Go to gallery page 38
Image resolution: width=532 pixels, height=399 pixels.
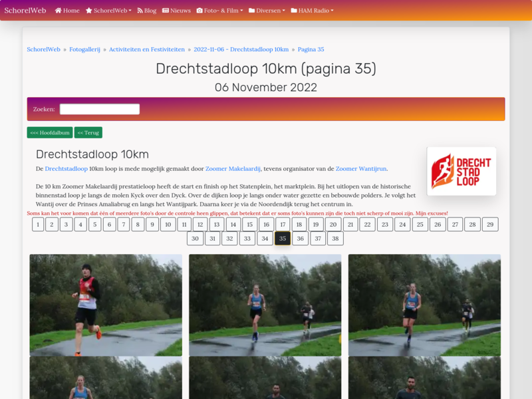pyautogui.click(x=335, y=238)
